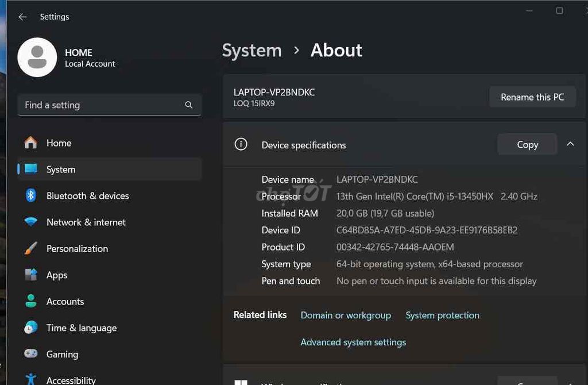Screen dimensions: 588x385
Task: Focus the Find a setting search box
Action: (110, 105)
